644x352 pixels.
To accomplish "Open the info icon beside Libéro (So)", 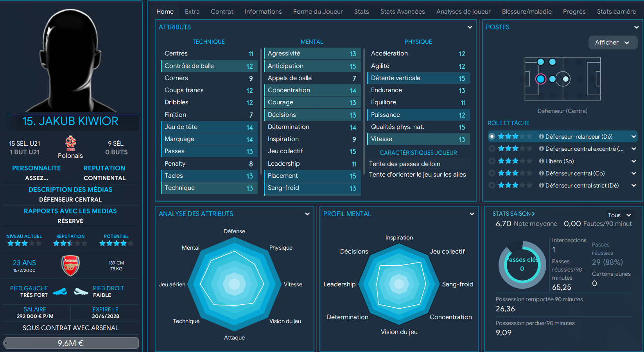I will point(542,161).
